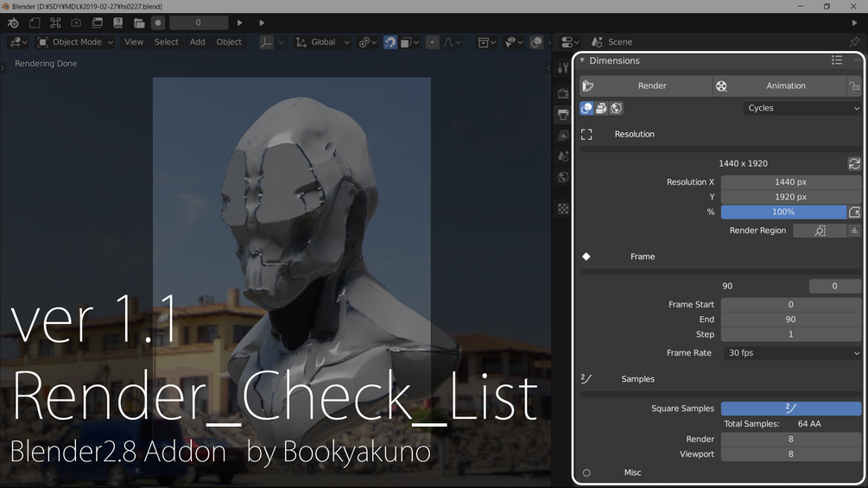Click the window layout icon in top bar
Image resolution: width=868 pixels, height=488 pixels.
(98, 22)
